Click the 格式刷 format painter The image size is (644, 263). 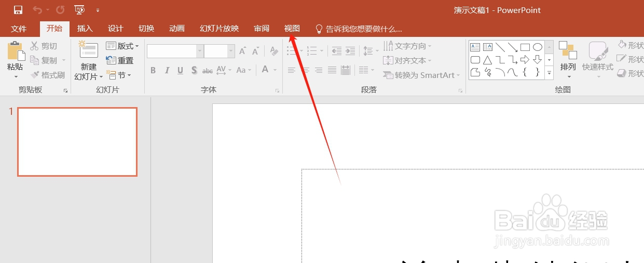[48, 75]
